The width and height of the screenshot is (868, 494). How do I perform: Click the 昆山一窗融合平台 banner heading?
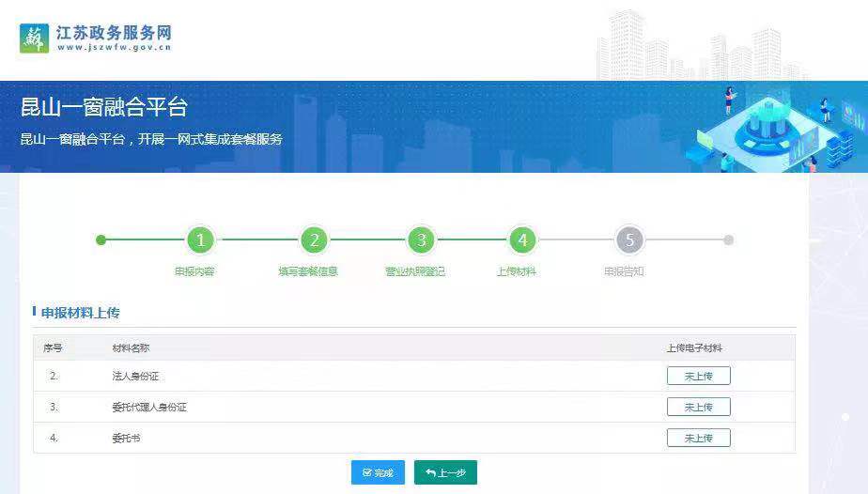103,107
